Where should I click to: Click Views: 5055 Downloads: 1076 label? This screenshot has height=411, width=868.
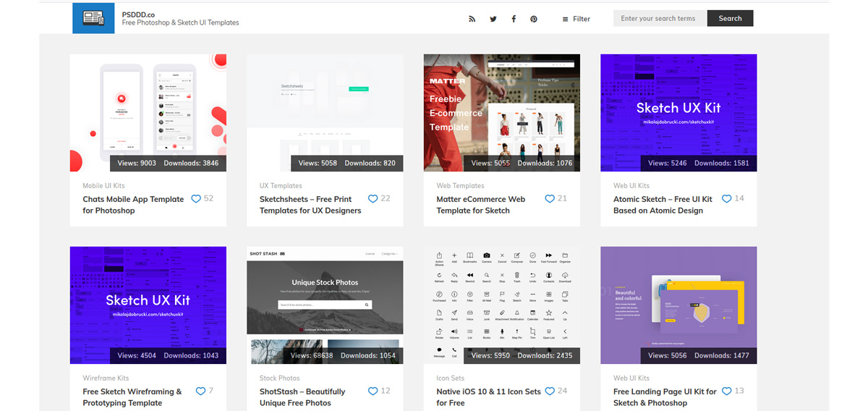(522, 163)
